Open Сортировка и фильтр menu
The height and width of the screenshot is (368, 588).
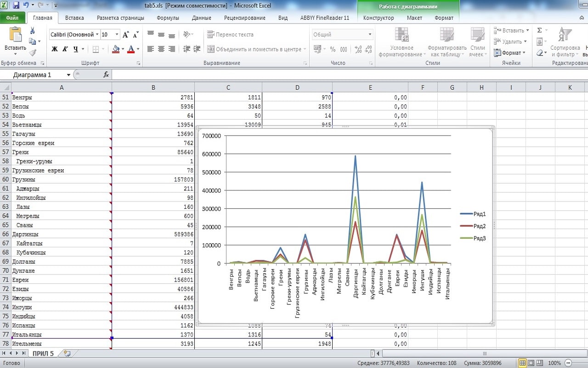point(565,42)
